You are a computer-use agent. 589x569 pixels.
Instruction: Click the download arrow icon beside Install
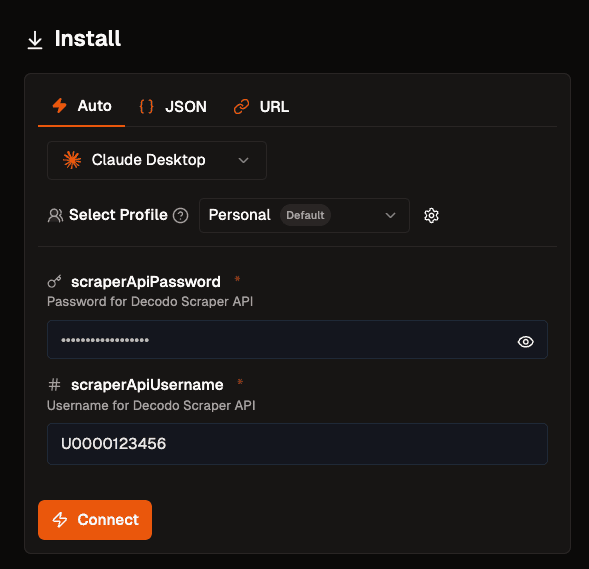click(x=35, y=40)
